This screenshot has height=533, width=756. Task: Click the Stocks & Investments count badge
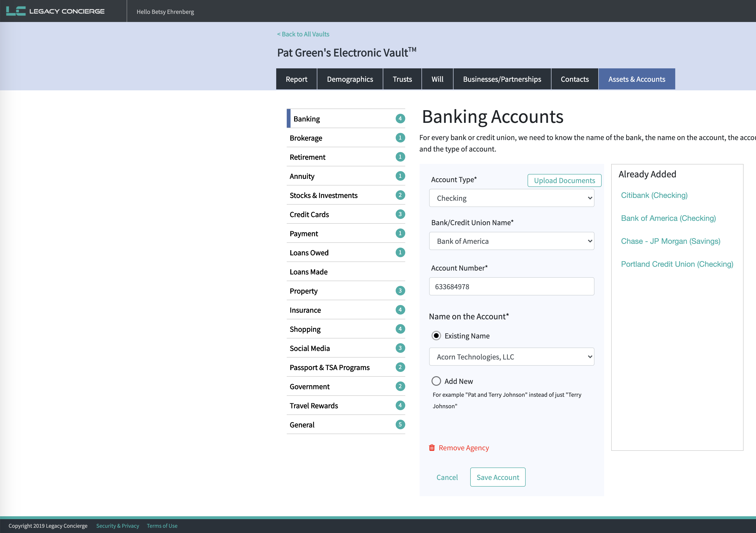(x=400, y=195)
